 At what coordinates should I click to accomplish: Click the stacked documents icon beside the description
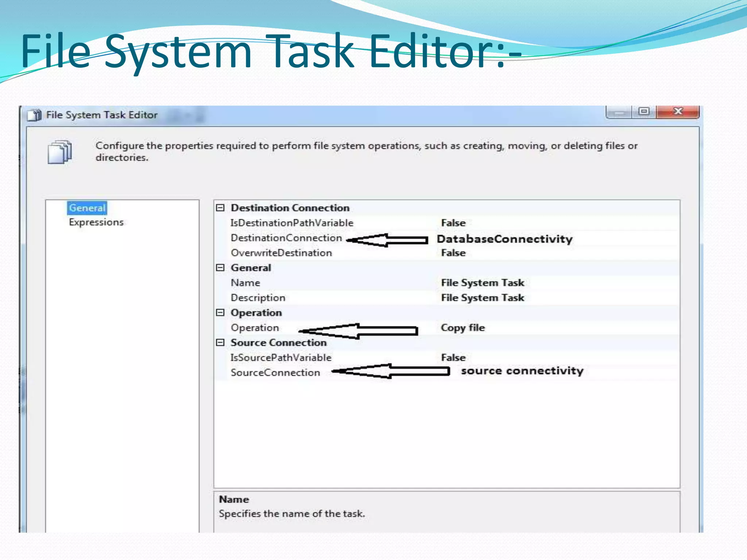click(60, 152)
